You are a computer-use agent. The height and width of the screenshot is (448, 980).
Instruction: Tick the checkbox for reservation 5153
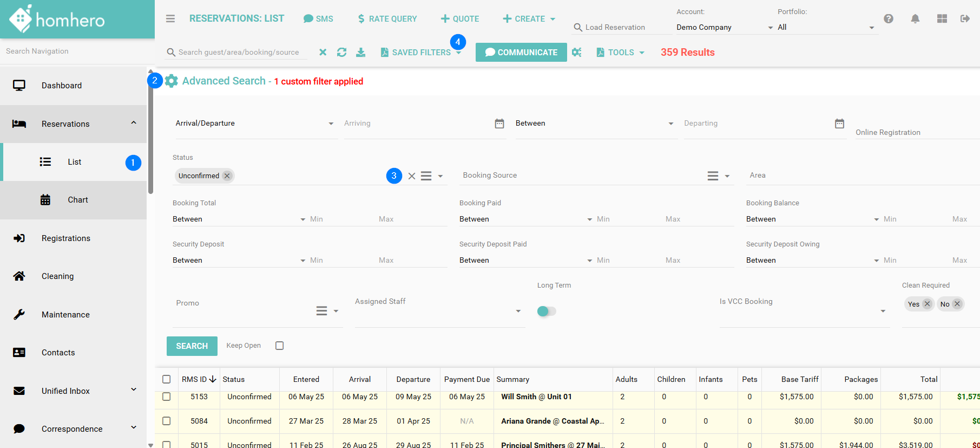(167, 397)
